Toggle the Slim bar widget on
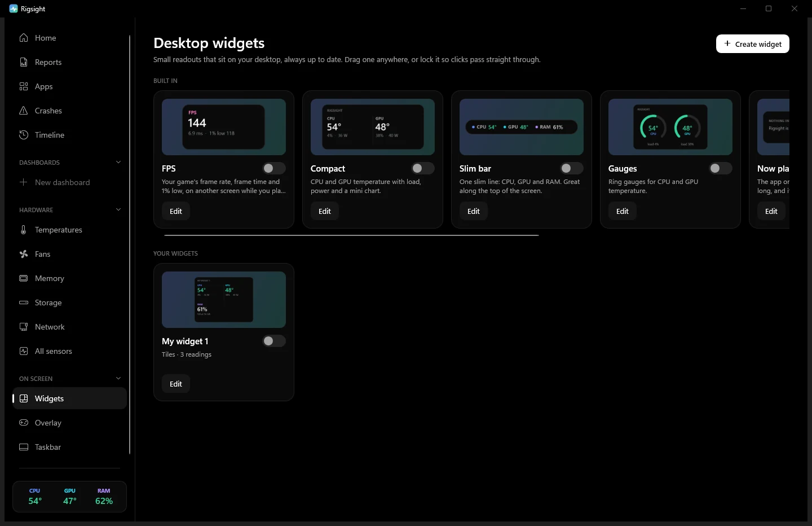812x526 pixels. [572, 168]
